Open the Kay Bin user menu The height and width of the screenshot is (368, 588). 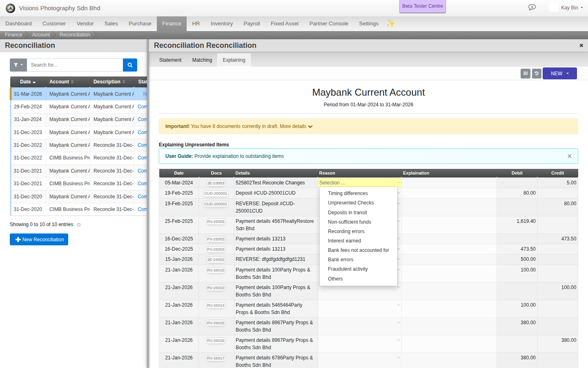click(x=572, y=8)
